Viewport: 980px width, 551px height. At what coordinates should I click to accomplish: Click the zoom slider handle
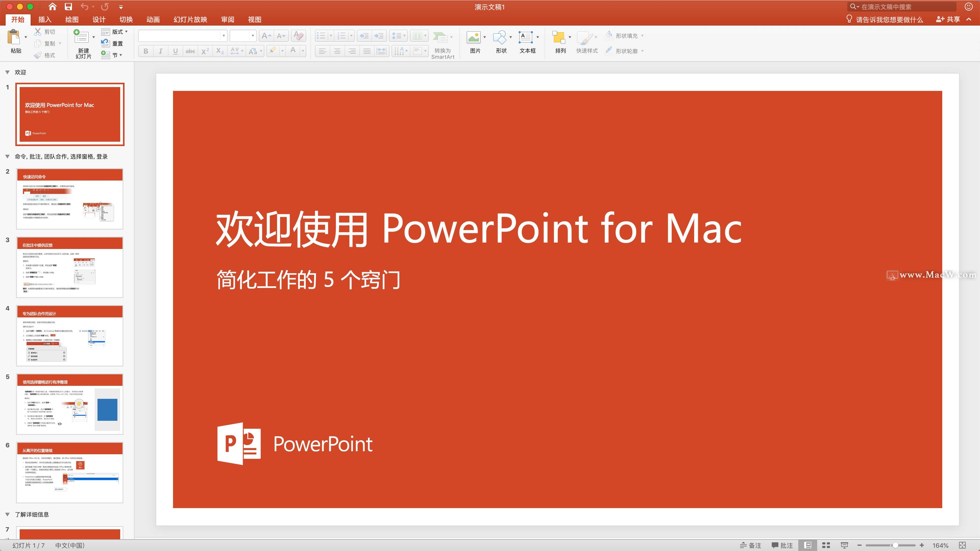tap(896, 545)
